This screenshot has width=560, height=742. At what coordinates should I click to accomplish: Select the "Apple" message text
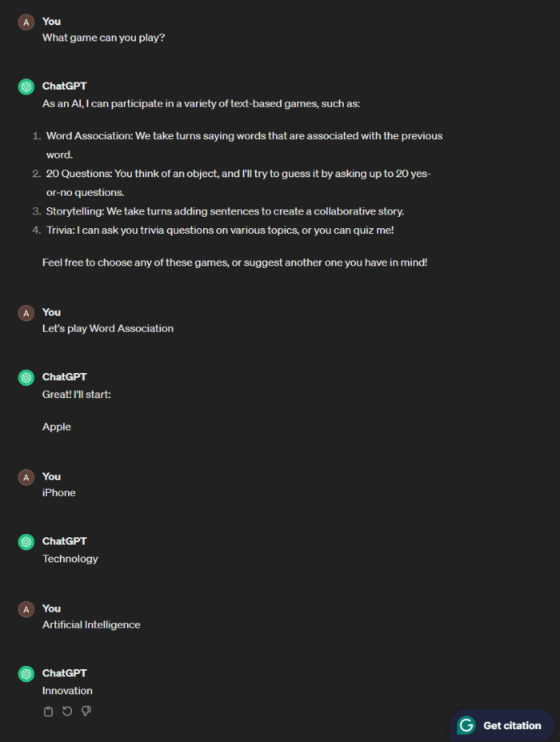click(56, 427)
